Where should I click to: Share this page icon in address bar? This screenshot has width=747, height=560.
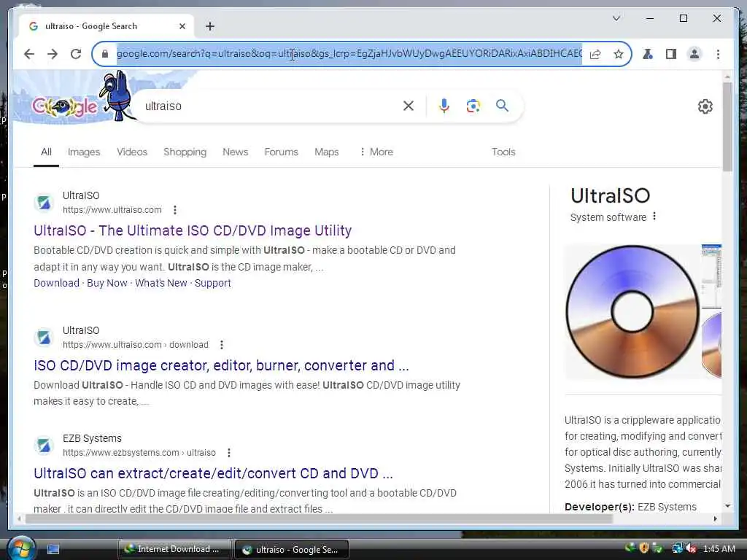coord(595,54)
